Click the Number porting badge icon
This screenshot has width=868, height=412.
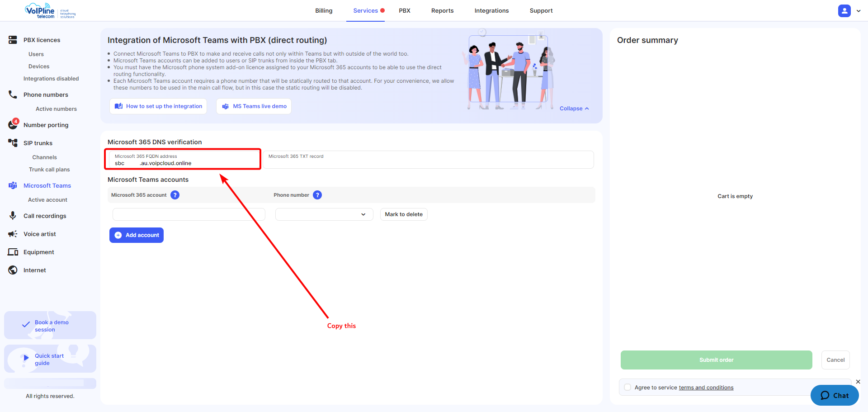click(x=13, y=124)
